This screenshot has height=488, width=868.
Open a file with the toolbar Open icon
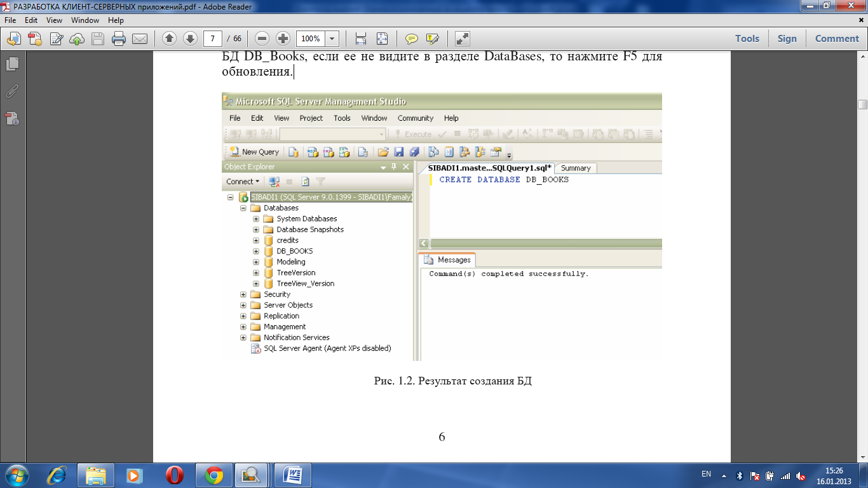pos(14,39)
